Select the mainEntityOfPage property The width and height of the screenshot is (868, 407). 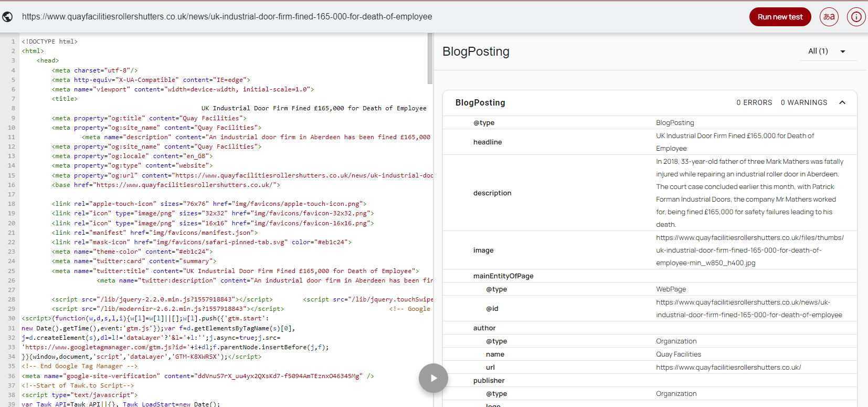503,276
